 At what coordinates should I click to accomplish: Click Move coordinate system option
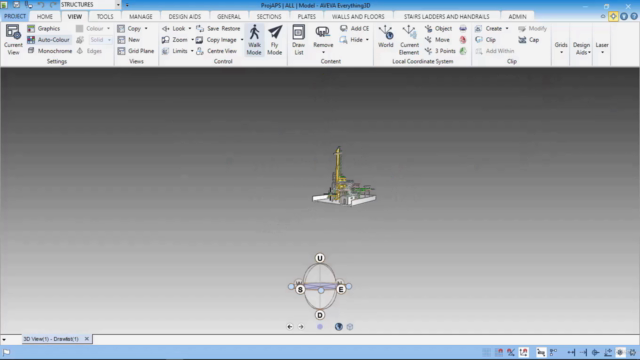tap(437, 40)
